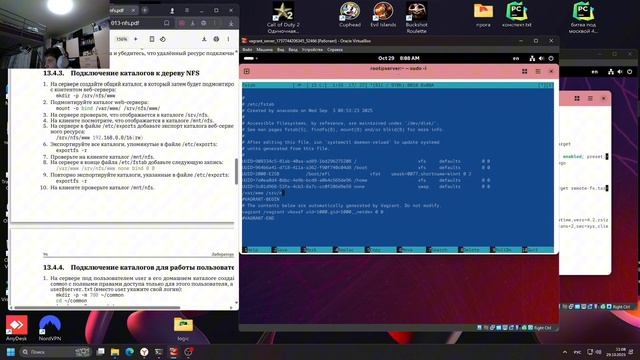Click the 150% zoom level field

(x=122, y=39)
